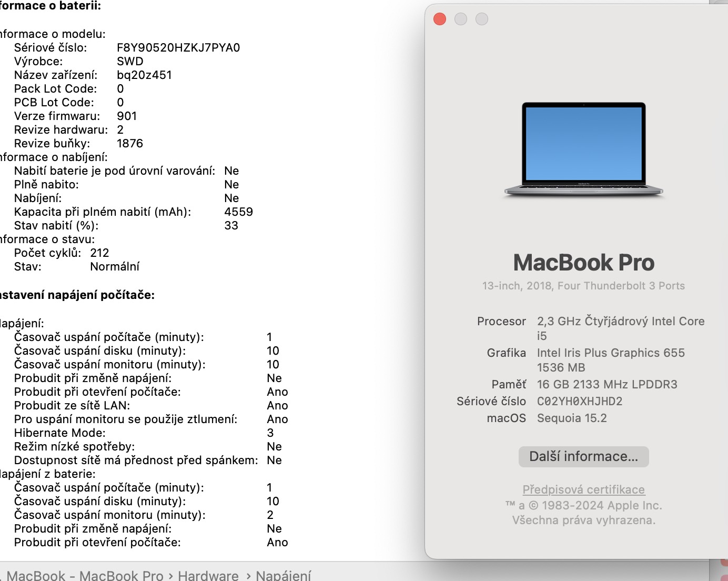
Task: Select MacBook - MacBook Pro in path bar
Action: pos(85,575)
